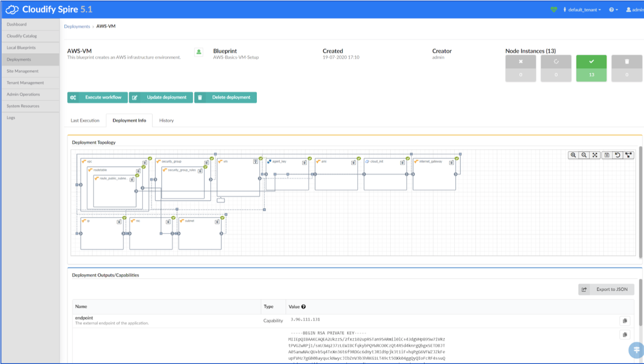The image size is (644, 364).
Task: Filter node instances by deleted state
Action: [627, 68]
